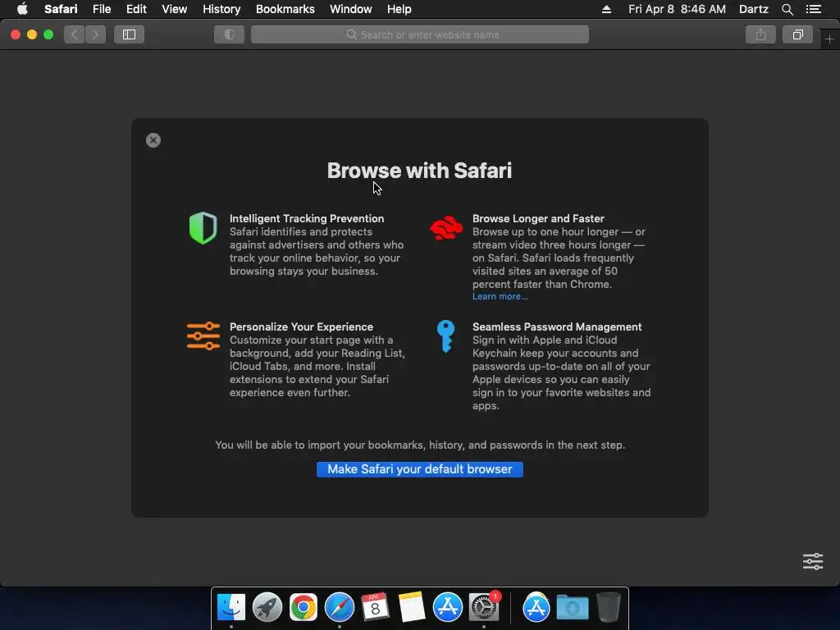Open the Privacy Report shield button
The image size is (840, 630).
[x=230, y=34]
